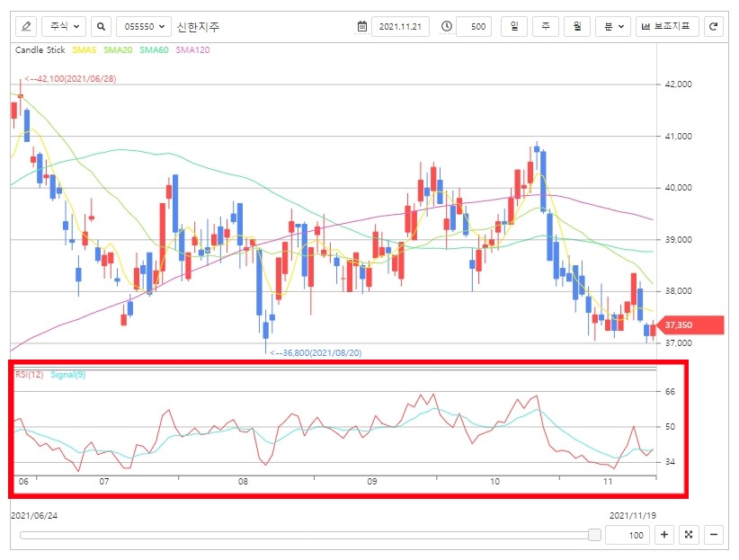Zoom out with the minus button
This screenshot has height=560, width=739.
point(714,535)
